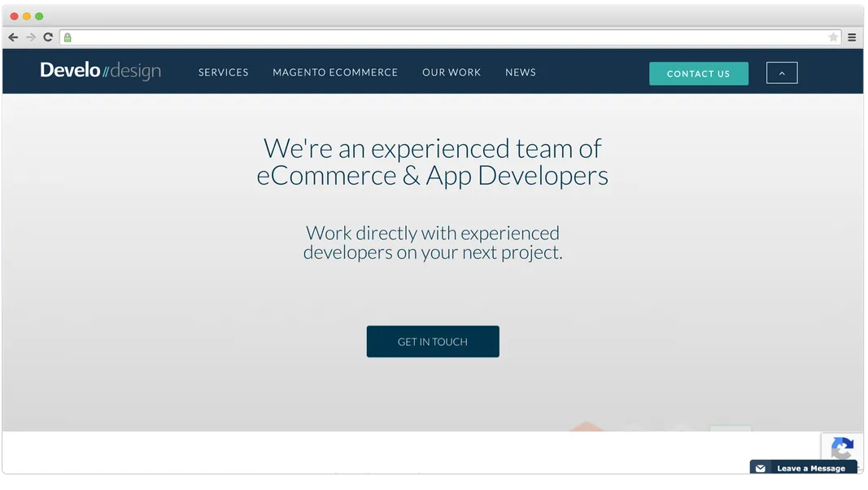Viewport: 868px width, 490px height.
Task: Click the browser back arrow
Action: (13, 37)
